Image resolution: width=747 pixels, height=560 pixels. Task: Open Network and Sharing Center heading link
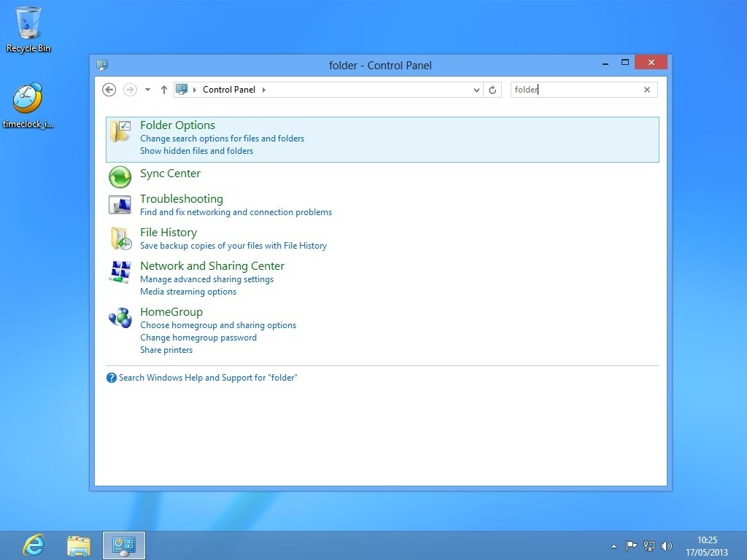pos(212,265)
